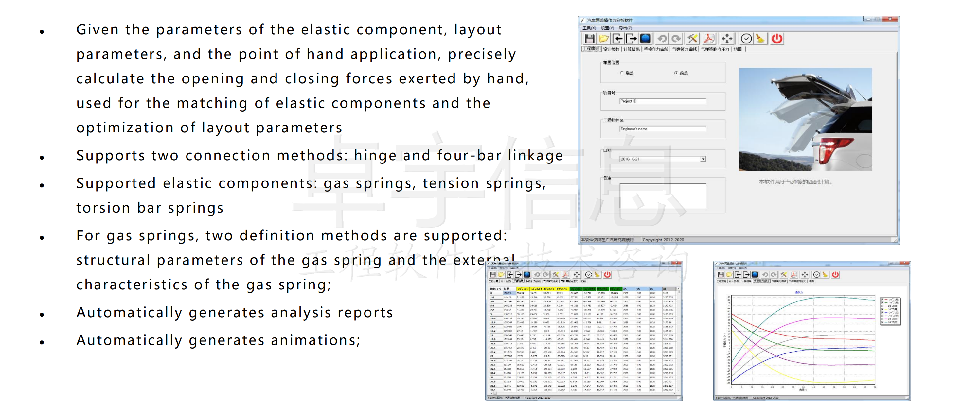The image size is (980, 413).
Task: Click the tools icon in the results table window
Action: click(556, 275)
